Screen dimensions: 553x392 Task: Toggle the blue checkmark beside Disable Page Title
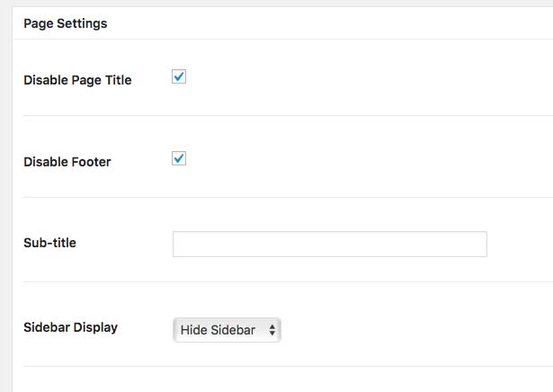point(179,76)
